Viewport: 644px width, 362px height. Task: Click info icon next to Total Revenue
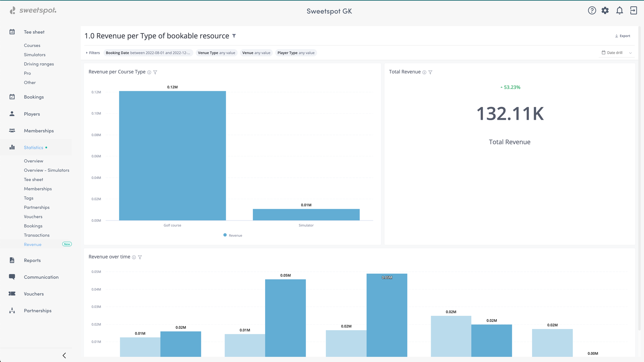[424, 72]
